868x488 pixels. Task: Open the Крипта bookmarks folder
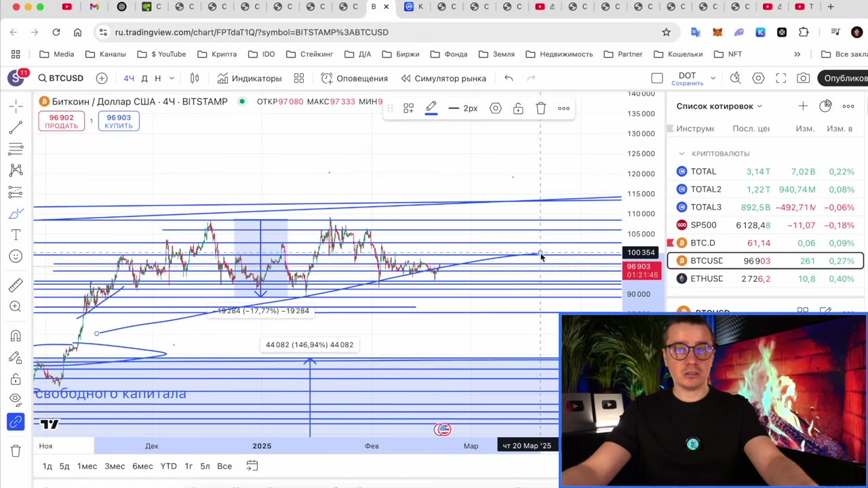(217, 54)
